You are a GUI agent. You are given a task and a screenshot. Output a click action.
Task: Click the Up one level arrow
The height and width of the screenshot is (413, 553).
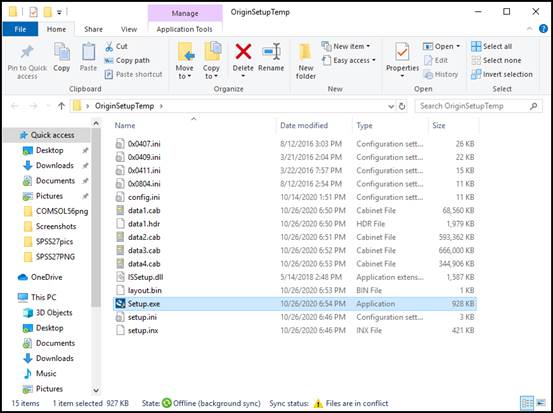[61, 106]
